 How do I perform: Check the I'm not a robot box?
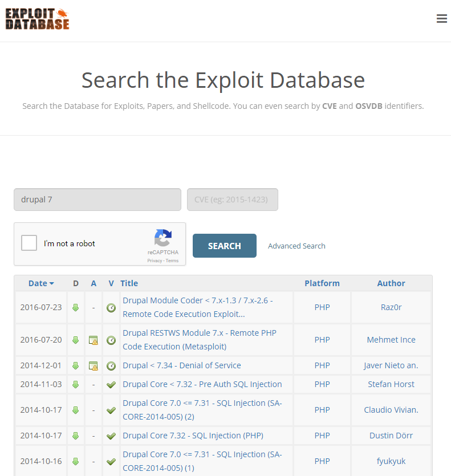(29, 243)
